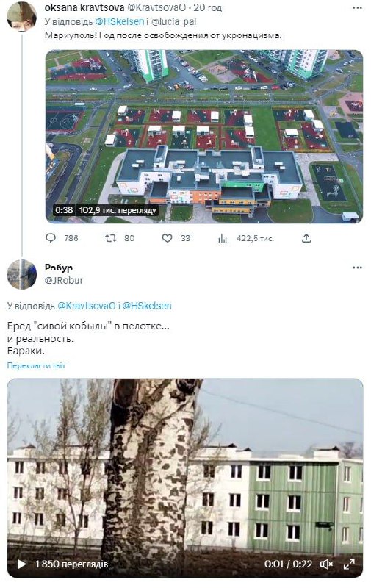Screen dimensions: 371x588
Task: Click the share upload icon on tweet
Action: [306, 238]
